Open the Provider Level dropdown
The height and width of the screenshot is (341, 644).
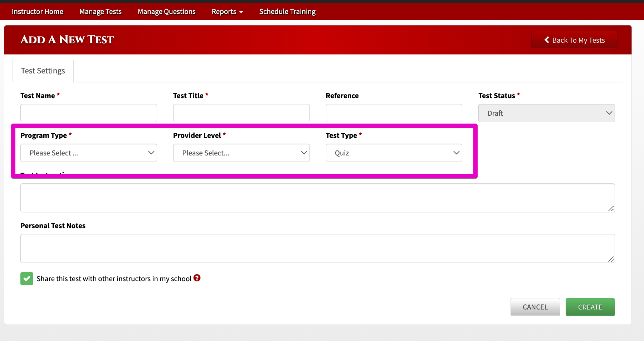[x=241, y=153]
